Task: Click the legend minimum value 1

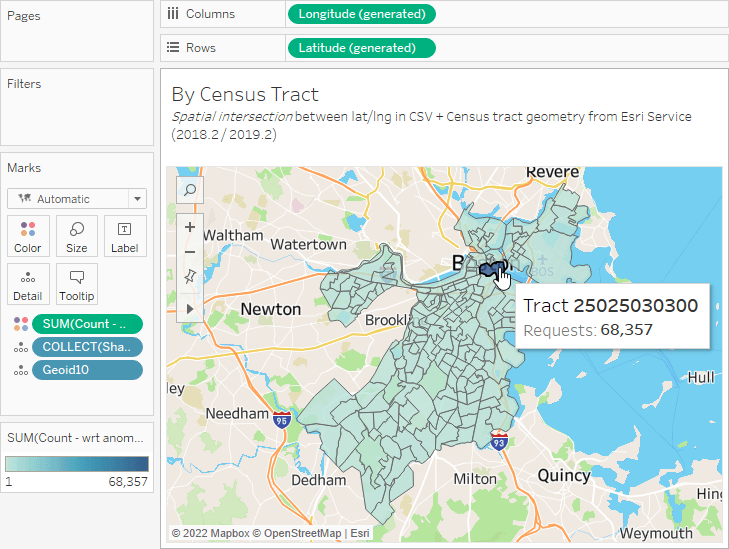Action: click(x=8, y=482)
